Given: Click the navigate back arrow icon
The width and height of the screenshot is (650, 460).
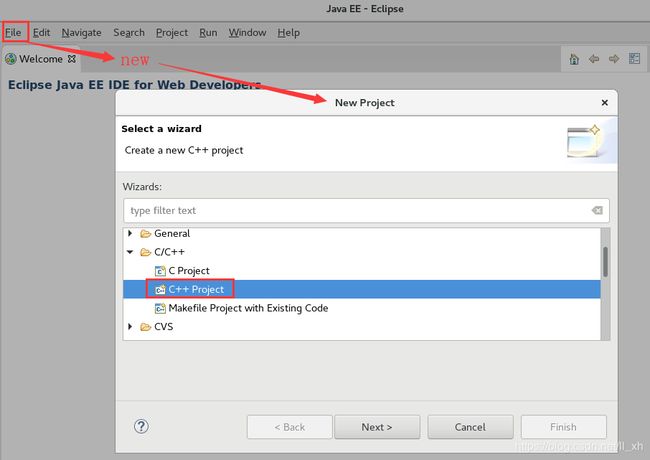Looking at the screenshot, I should 594,59.
